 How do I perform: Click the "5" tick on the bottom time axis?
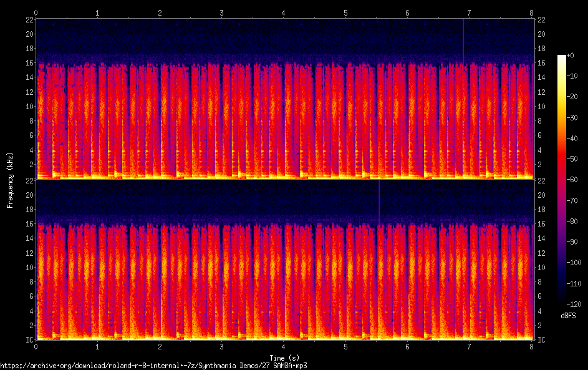[345, 347]
